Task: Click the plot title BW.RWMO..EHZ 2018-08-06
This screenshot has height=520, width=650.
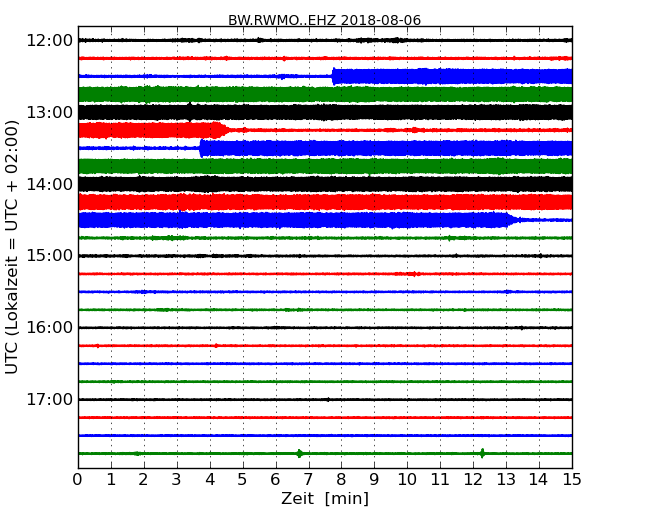Action: click(x=324, y=20)
